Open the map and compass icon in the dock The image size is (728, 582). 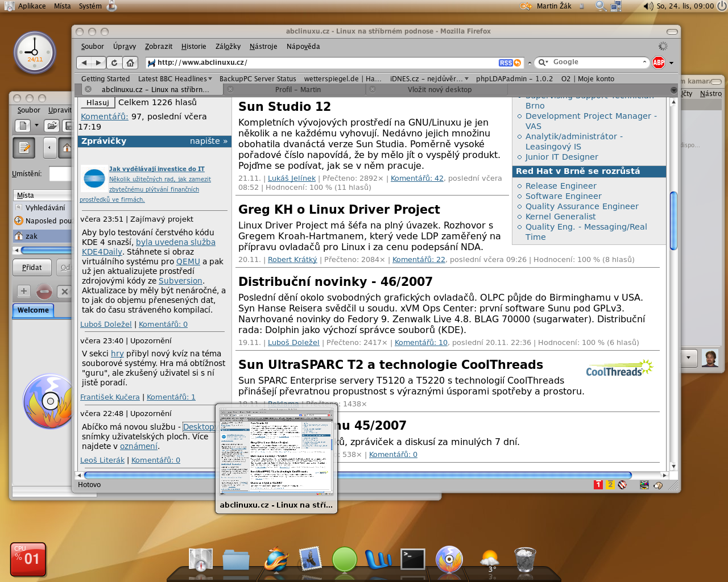click(x=200, y=559)
